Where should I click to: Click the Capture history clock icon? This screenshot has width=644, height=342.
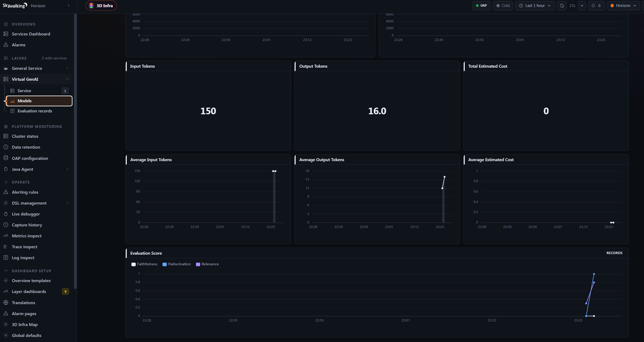pyautogui.click(x=6, y=225)
